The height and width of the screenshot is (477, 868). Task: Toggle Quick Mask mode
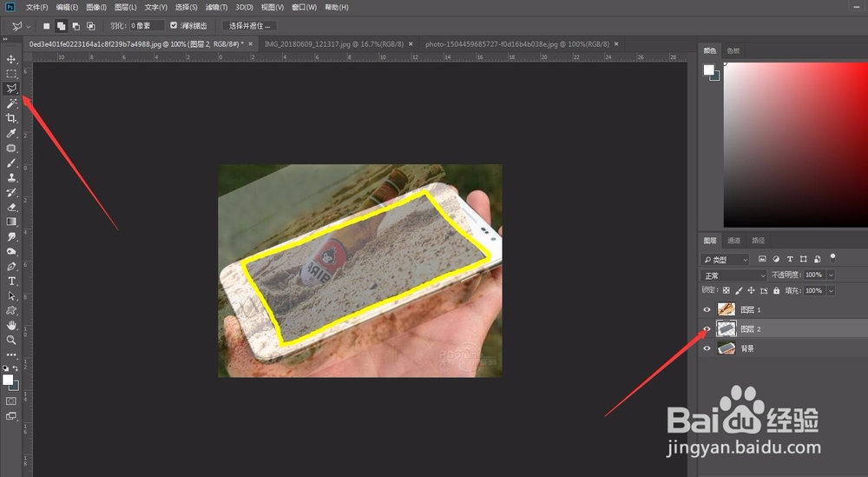coord(11,401)
